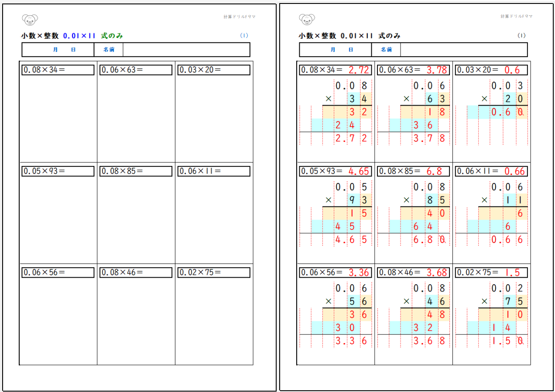Click the bear logo on the left worksheet
555x392 pixels.
click(x=30, y=19)
